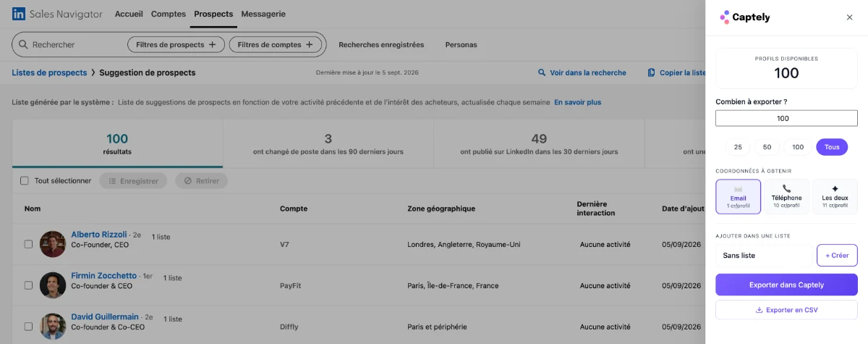
Task: Open Recherches enregistrées
Action: [381, 45]
